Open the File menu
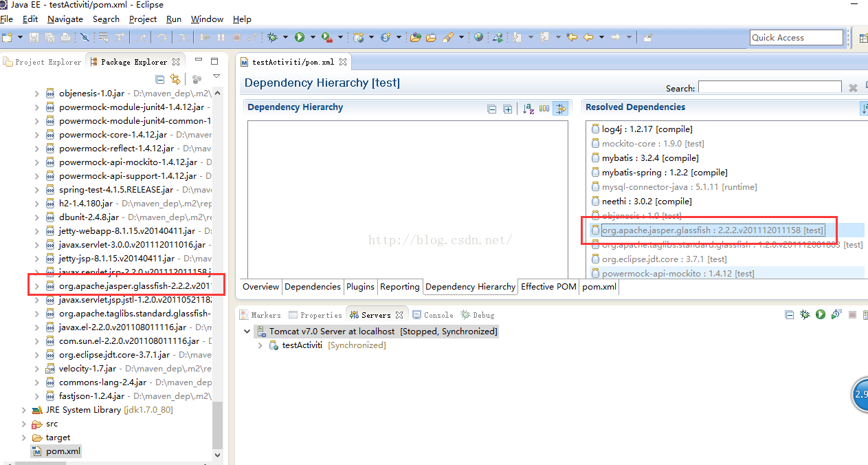Screen dimensions: 868x465 pyautogui.click(x=7, y=19)
